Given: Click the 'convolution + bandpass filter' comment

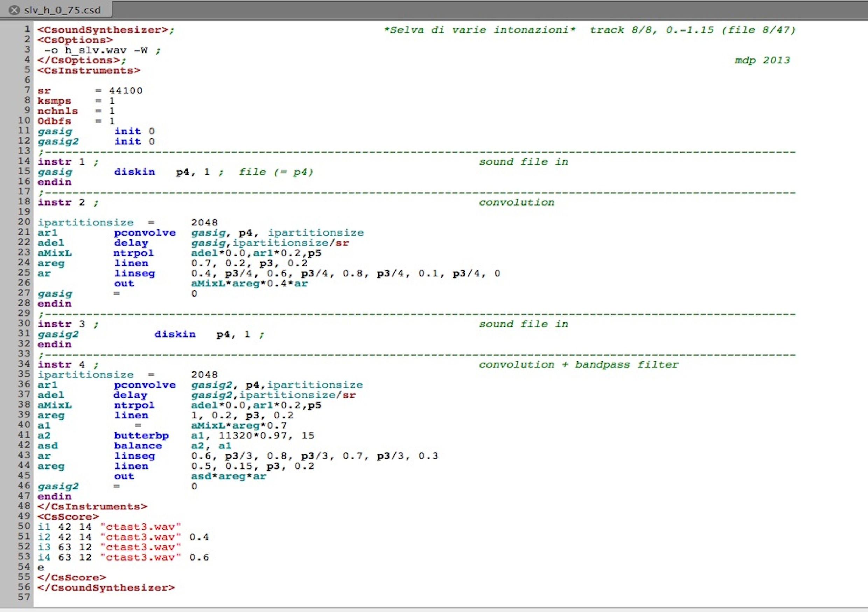Looking at the screenshot, I should (x=579, y=364).
